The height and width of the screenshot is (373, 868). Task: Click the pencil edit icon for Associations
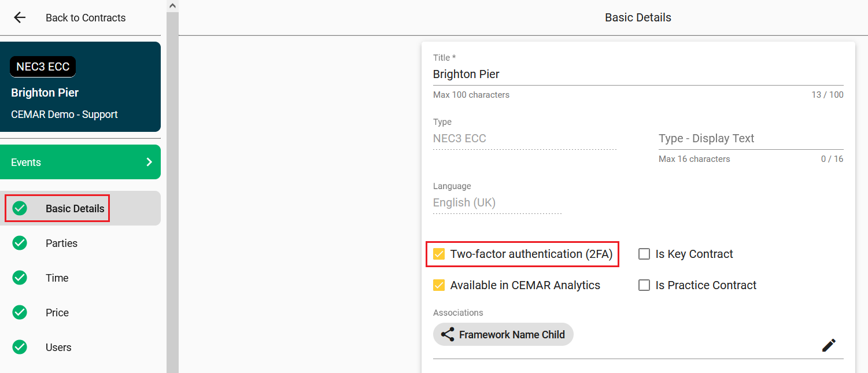tap(829, 345)
